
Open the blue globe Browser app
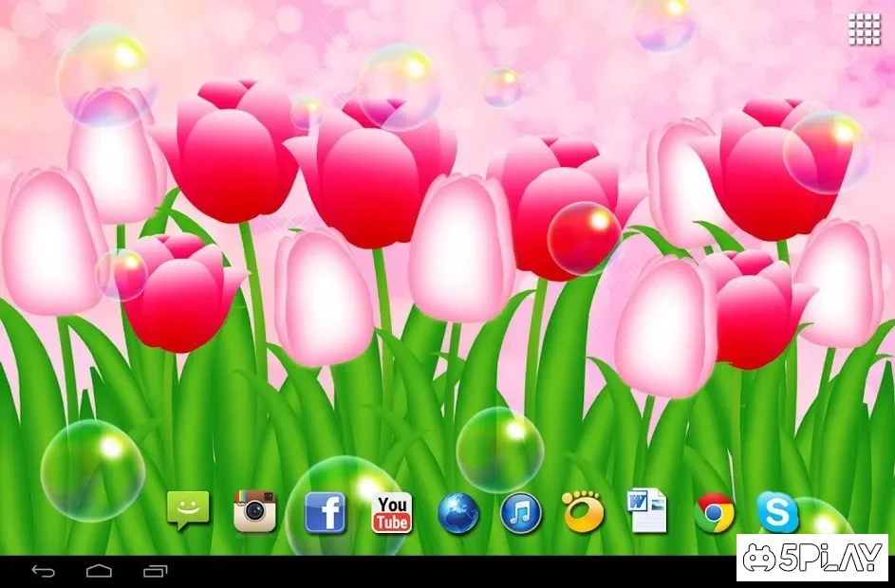coord(458,513)
